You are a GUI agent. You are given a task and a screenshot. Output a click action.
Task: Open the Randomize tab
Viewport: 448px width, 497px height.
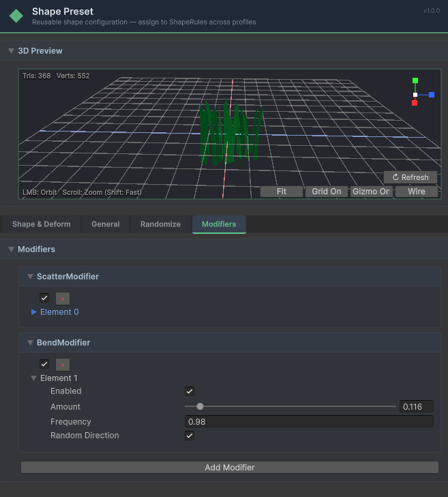coord(160,224)
